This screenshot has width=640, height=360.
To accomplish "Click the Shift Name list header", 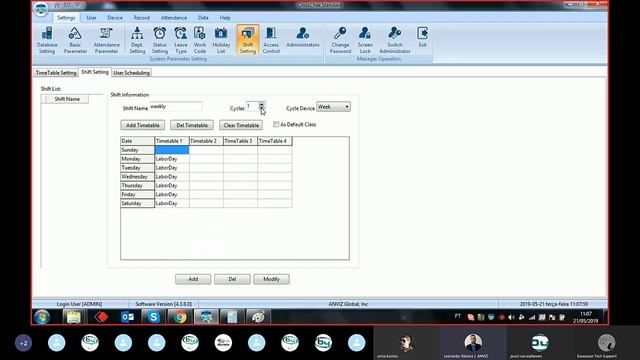I will point(67,99).
